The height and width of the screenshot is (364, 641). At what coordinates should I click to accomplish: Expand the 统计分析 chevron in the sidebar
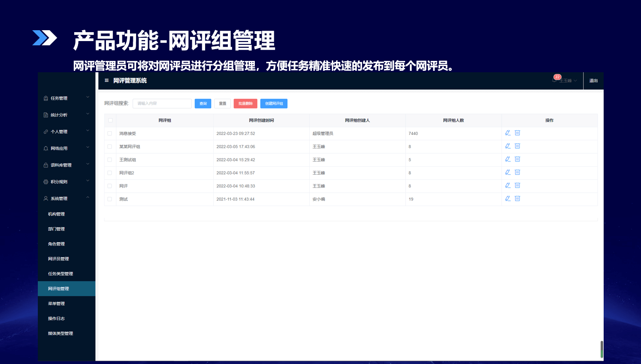click(x=88, y=114)
